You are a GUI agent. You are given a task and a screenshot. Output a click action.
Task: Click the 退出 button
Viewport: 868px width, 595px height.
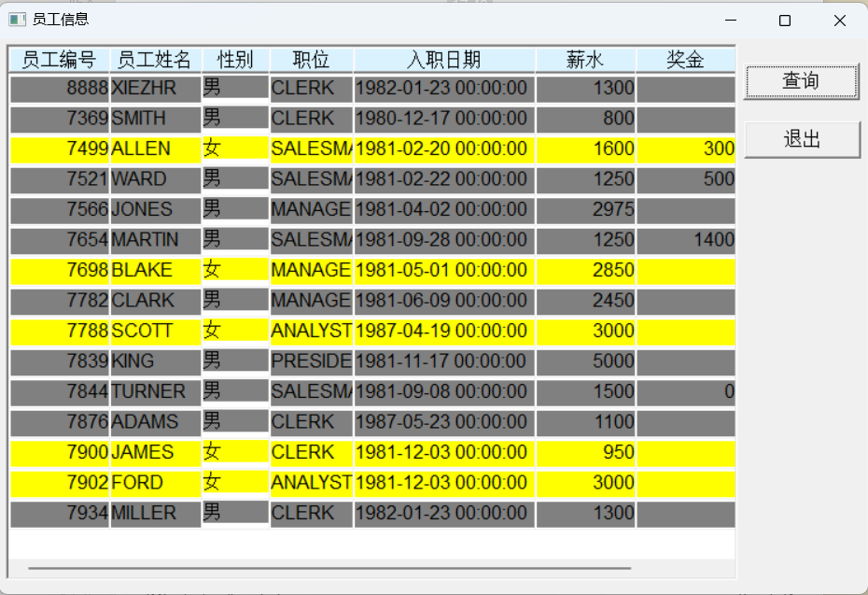tap(802, 139)
